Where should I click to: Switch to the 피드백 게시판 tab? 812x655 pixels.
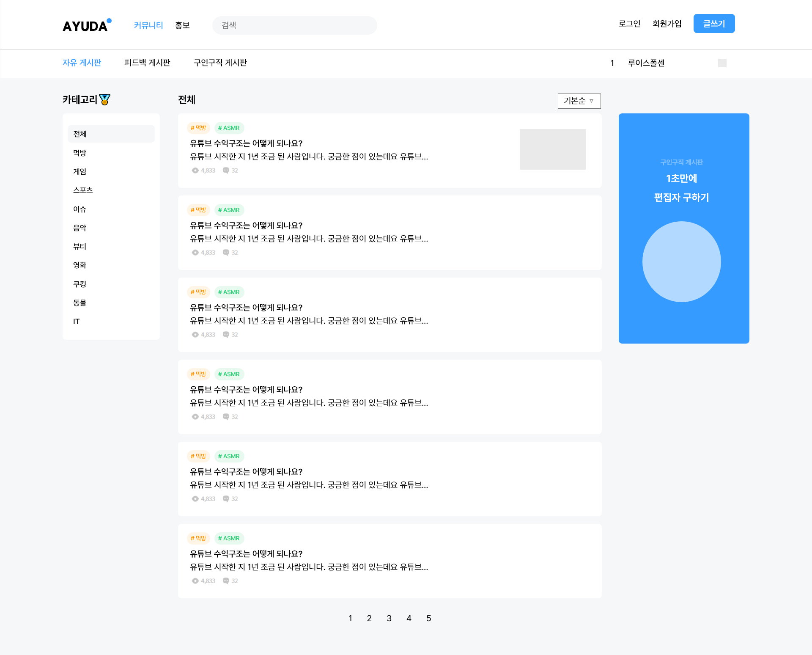(x=147, y=63)
